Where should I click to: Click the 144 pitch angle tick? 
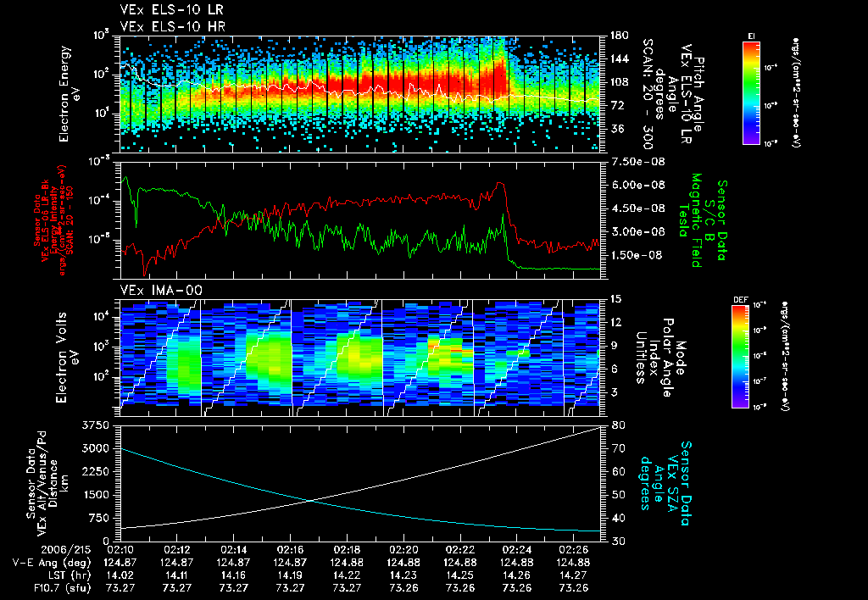click(619, 58)
